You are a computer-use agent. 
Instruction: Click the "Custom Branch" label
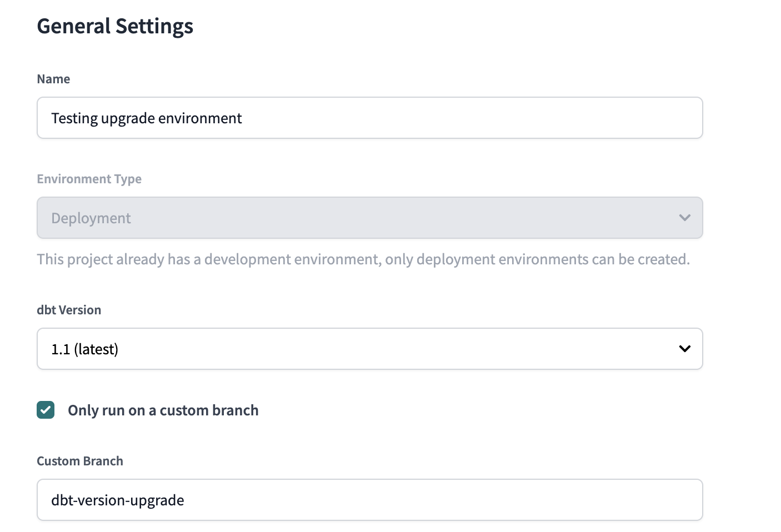[x=79, y=460]
